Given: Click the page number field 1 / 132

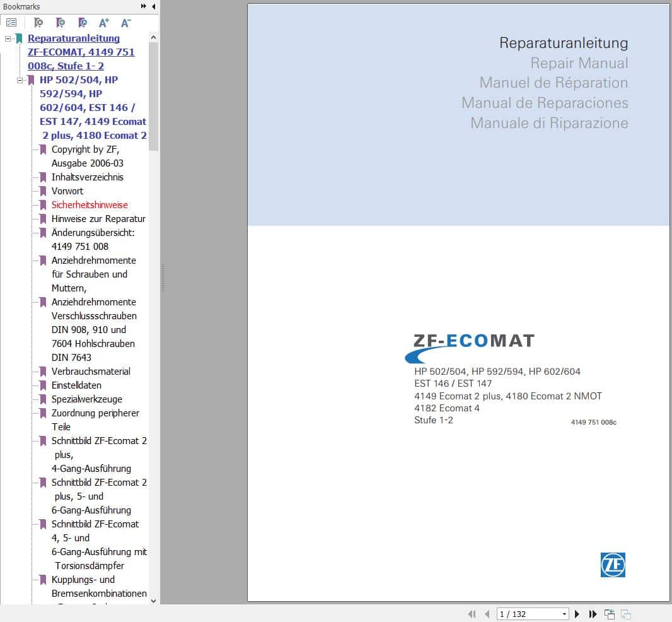Looking at the screenshot, I should (528, 614).
